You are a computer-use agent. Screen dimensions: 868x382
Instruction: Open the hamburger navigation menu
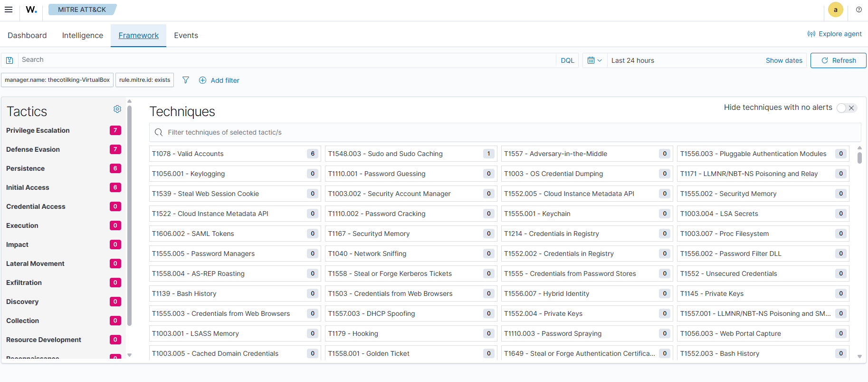(9, 10)
